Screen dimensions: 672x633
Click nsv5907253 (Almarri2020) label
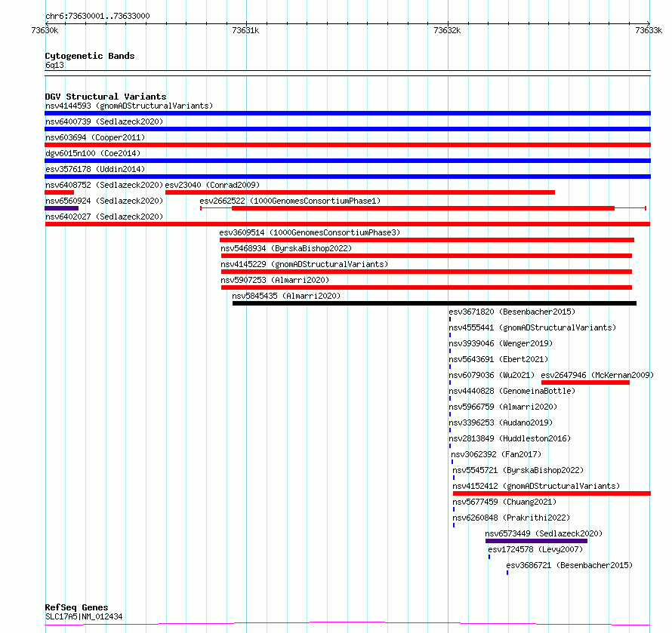[275, 280]
